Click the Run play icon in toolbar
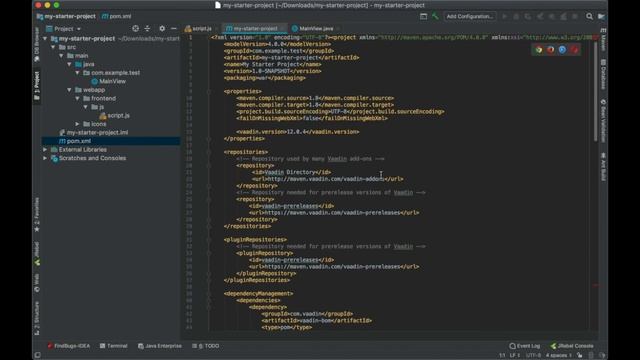 [x=505, y=16]
